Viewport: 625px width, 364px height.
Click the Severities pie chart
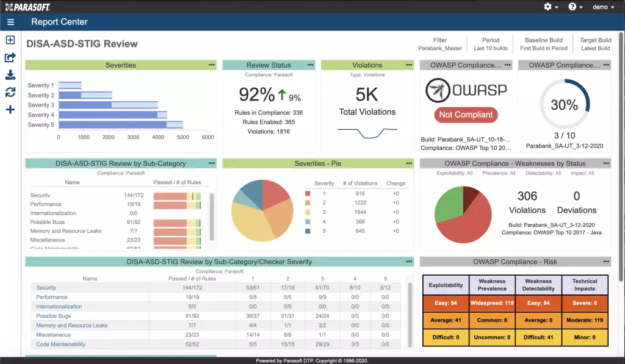point(262,210)
